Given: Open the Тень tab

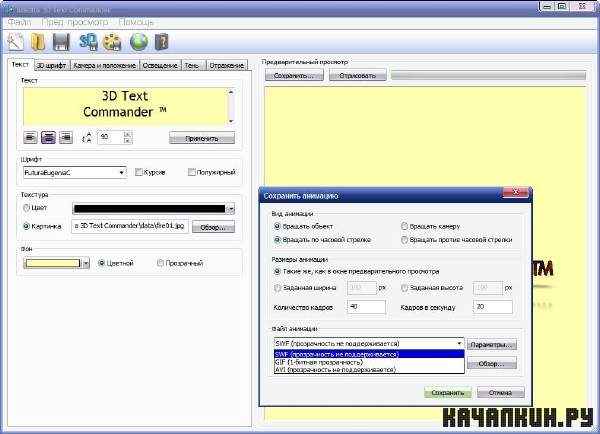Looking at the screenshot, I should tap(192, 65).
